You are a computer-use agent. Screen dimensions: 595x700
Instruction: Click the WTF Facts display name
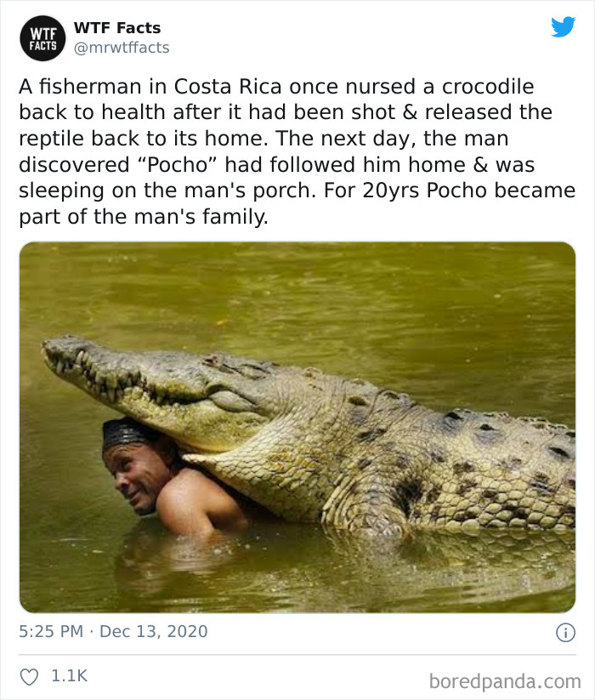[116, 26]
